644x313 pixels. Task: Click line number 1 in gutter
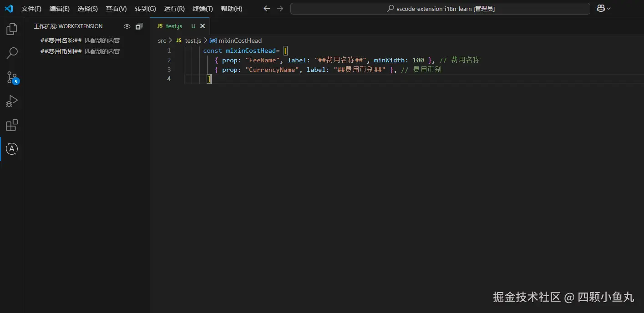(169, 50)
